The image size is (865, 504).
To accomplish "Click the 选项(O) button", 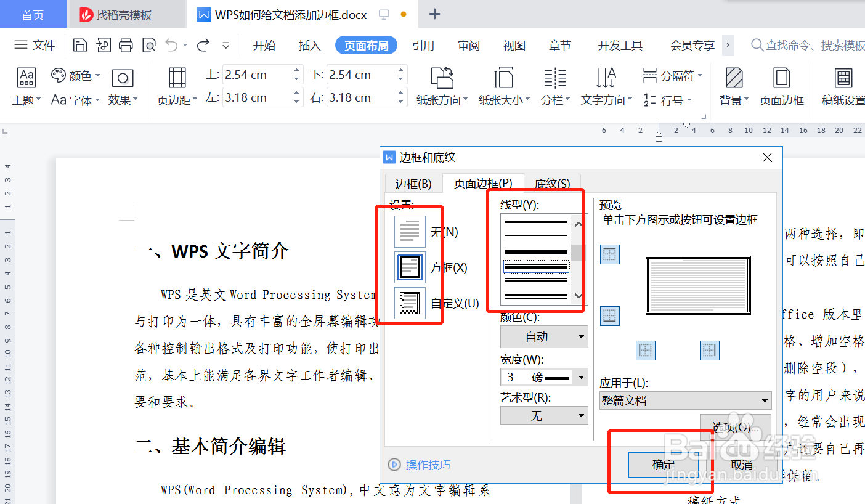I will point(736,428).
